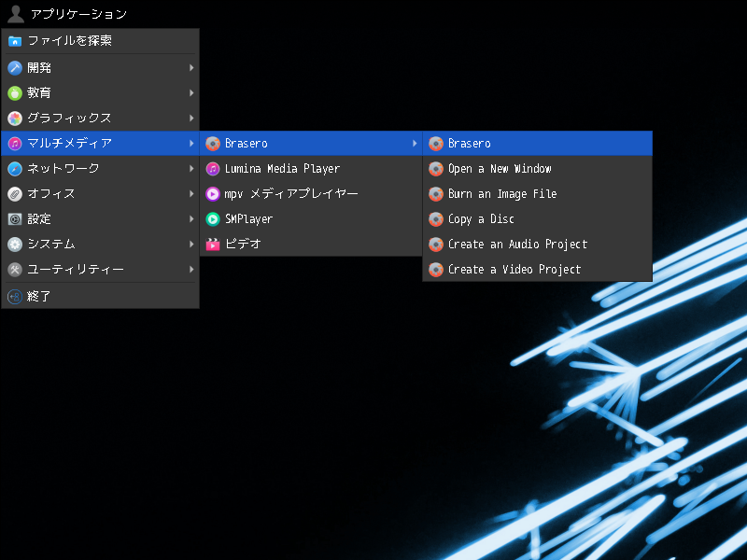Viewport: 747px width, 560px height.
Task: Click the ユーティリティー tools icon
Action: coord(15,270)
